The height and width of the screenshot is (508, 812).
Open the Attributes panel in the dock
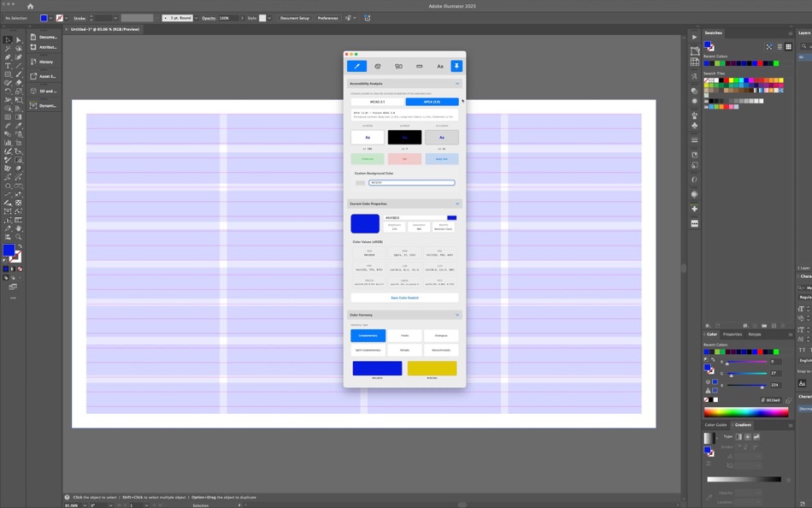tap(44, 47)
